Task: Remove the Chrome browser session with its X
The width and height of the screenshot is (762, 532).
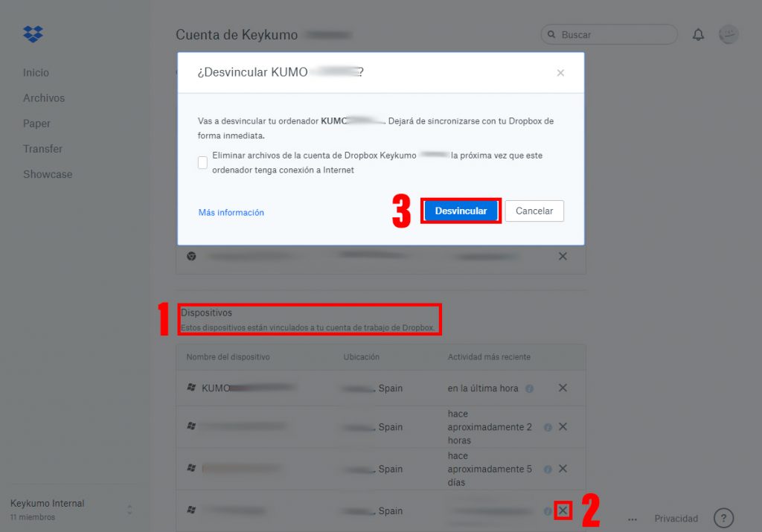Action: [x=563, y=256]
